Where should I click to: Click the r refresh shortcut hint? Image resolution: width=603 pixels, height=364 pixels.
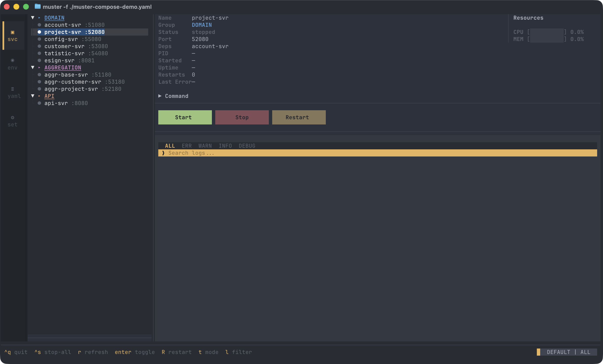tap(93, 352)
